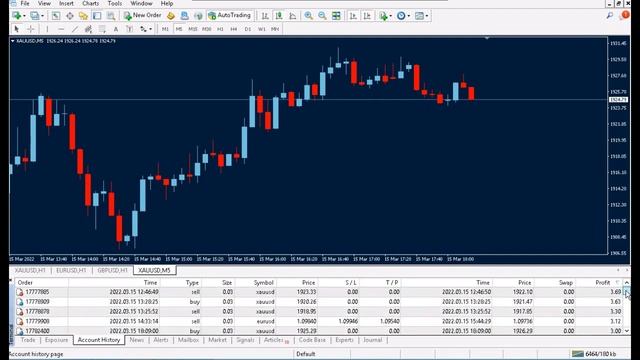640x360 pixels.
Task: Sort history by Type column header
Action: 192,282
